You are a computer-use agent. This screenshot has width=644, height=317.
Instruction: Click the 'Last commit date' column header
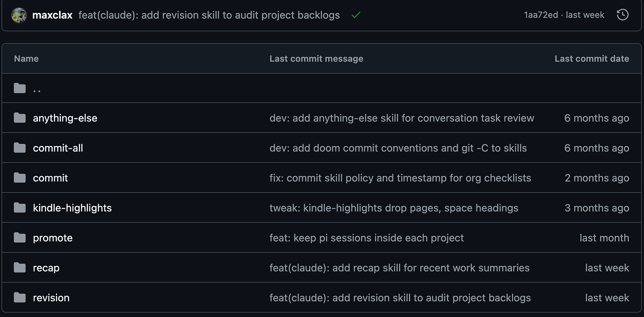click(592, 59)
